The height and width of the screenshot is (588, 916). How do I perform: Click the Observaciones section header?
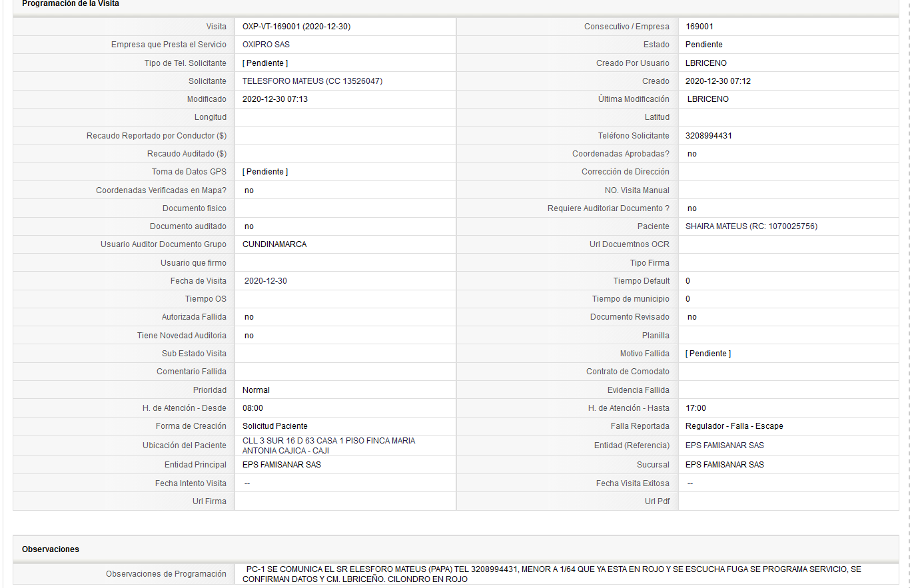pos(51,549)
